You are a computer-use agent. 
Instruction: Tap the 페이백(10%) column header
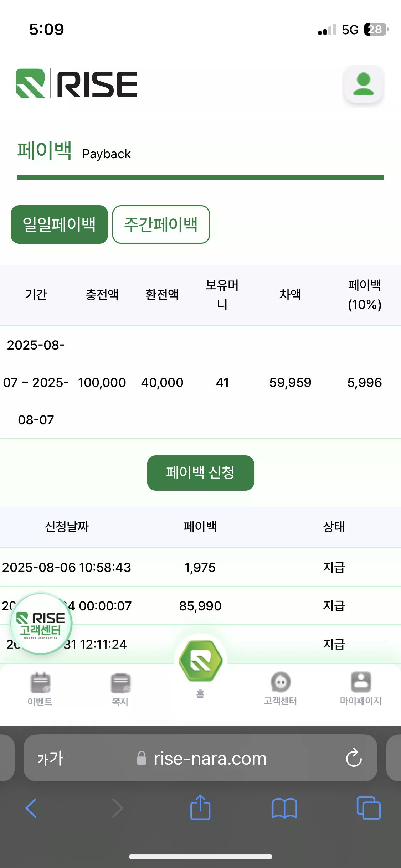point(365,295)
